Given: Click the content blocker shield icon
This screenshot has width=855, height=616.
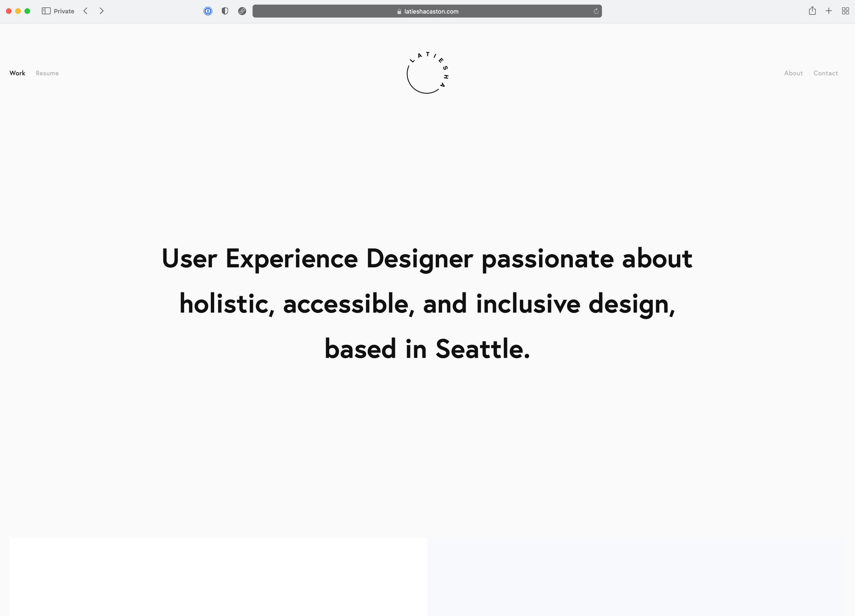Looking at the screenshot, I should tap(225, 11).
